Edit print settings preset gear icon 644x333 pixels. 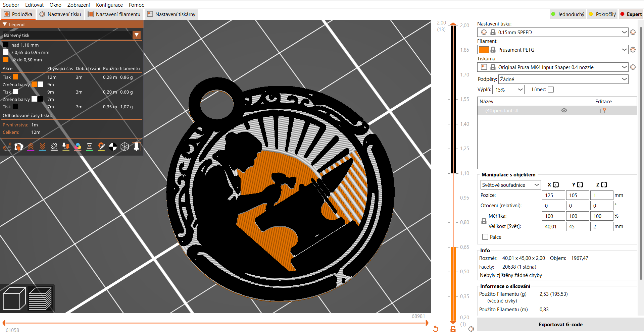point(633,32)
